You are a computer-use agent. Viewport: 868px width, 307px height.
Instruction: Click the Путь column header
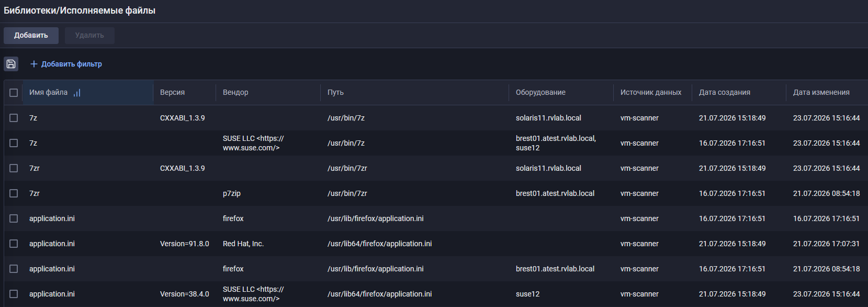[x=335, y=92]
